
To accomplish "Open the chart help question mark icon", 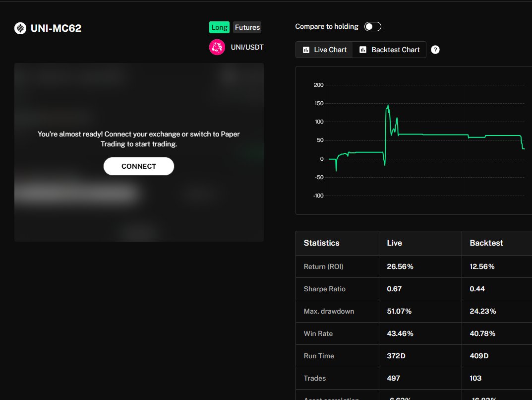I will point(435,50).
